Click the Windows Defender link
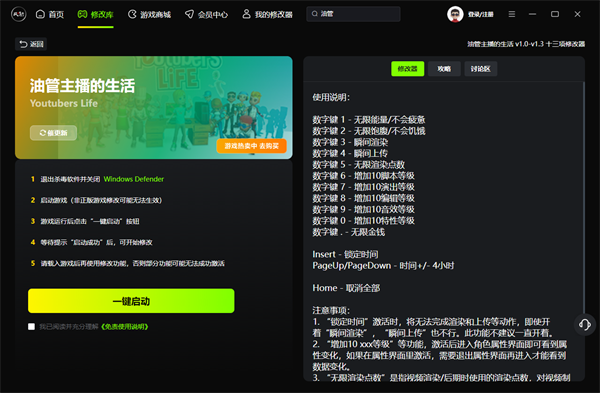 coord(134,179)
